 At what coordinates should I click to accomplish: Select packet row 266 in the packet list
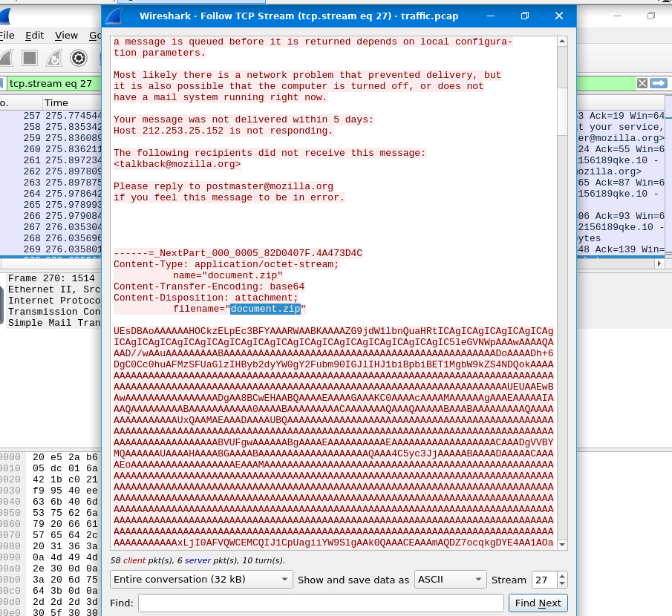50,216
